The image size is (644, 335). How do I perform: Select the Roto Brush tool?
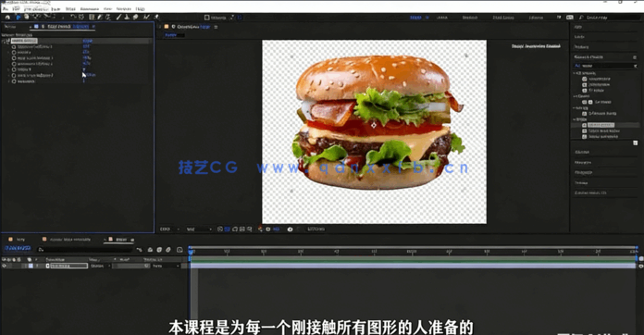point(146,18)
